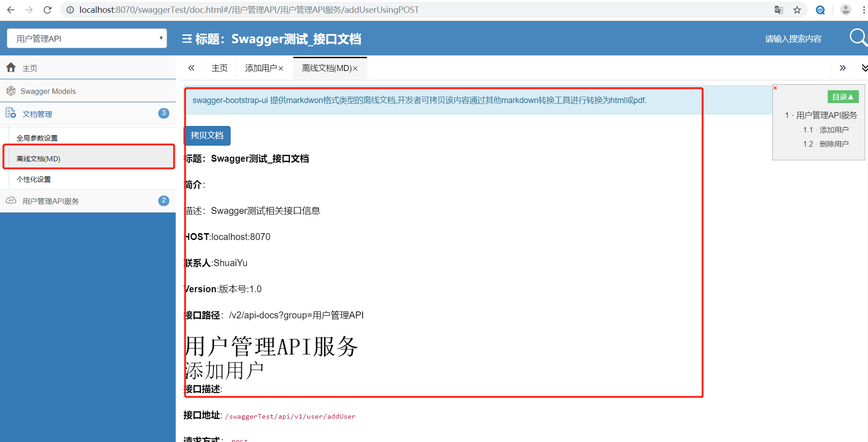Click the browser forward arrow
The height and width of the screenshot is (442, 868).
coord(29,10)
